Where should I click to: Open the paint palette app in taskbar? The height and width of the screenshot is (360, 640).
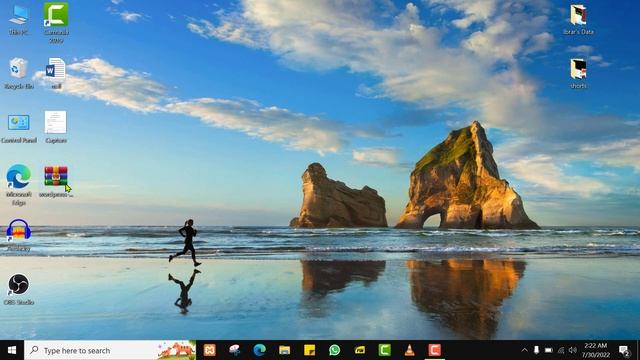click(234, 350)
